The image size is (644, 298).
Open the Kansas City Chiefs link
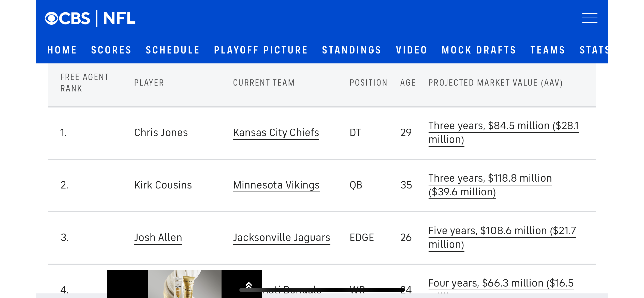(276, 133)
